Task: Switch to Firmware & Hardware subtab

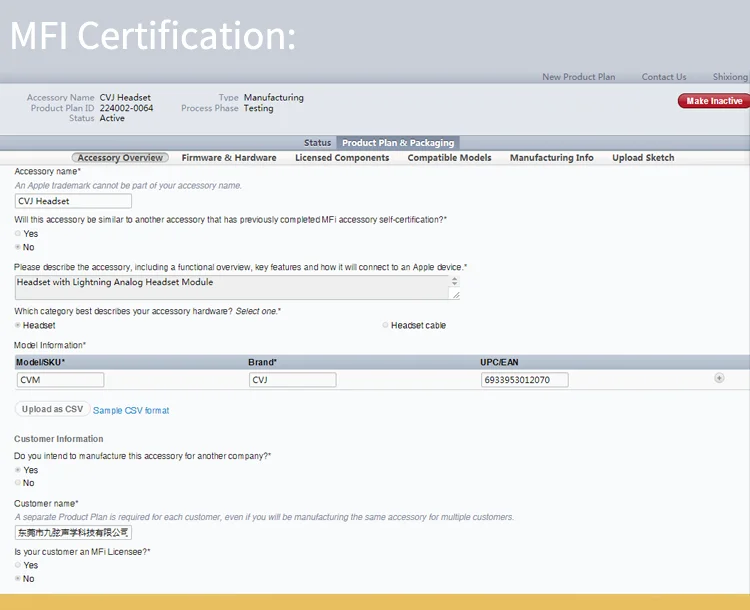Action: 229,157
